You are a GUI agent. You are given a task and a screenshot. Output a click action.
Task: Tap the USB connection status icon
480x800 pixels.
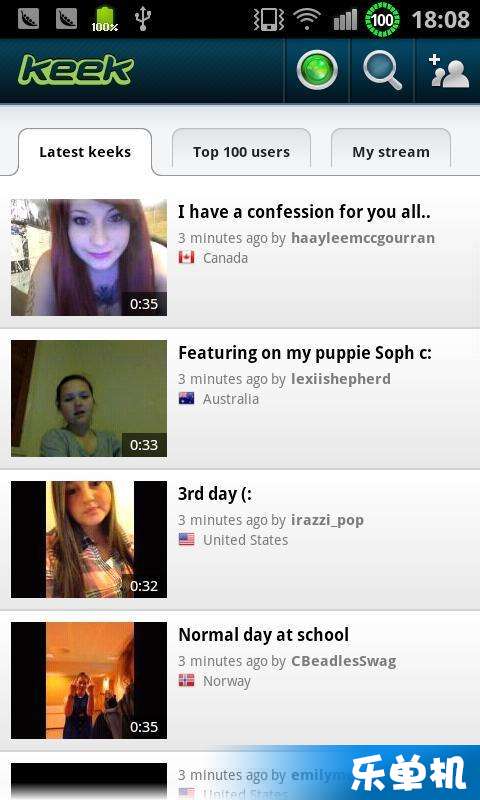tap(143, 19)
